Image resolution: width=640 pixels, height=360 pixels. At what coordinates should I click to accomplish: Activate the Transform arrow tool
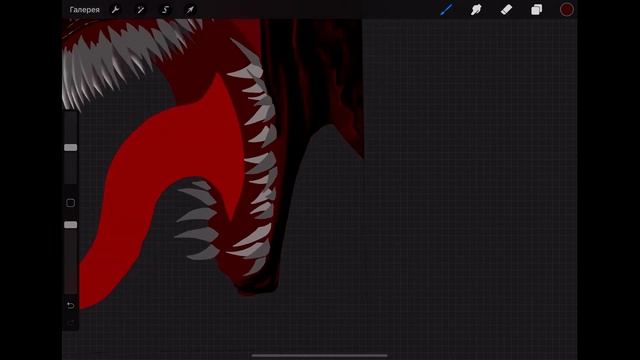[x=190, y=10]
